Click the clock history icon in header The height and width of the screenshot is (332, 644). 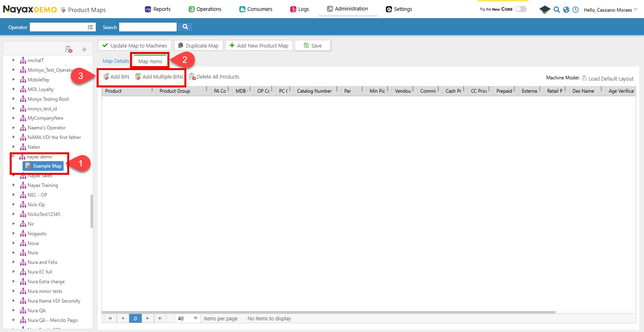pyautogui.click(x=576, y=10)
